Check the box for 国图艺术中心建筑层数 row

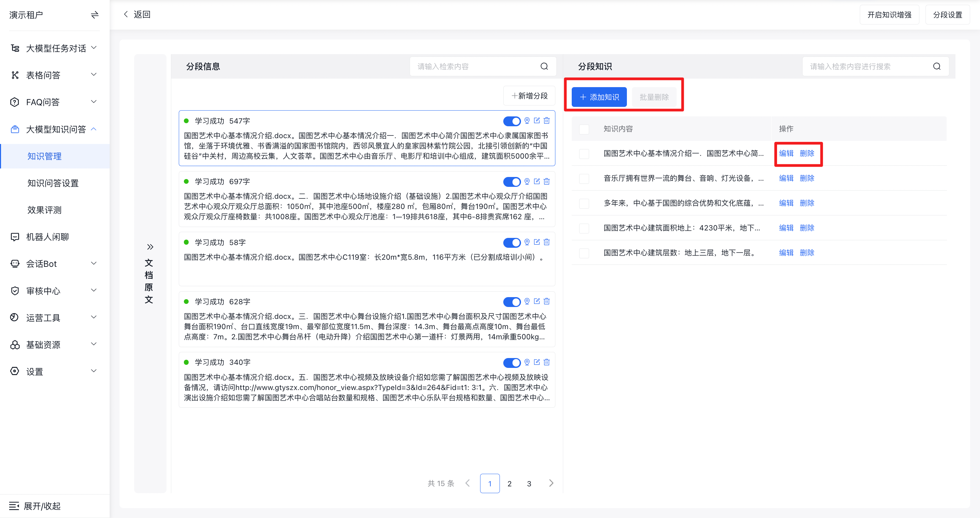point(584,253)
